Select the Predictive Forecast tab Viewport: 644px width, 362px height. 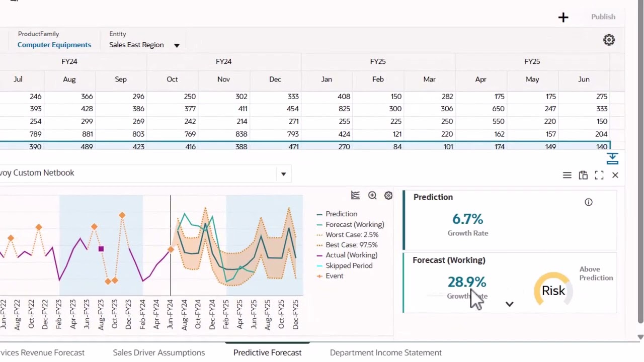coord(268,352)
